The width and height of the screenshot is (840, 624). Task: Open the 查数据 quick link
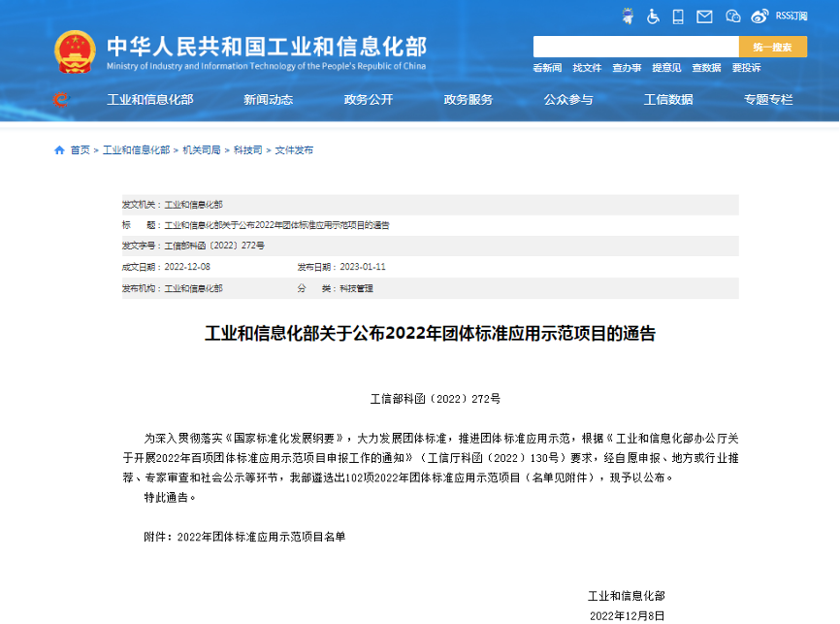click(706, 68)
